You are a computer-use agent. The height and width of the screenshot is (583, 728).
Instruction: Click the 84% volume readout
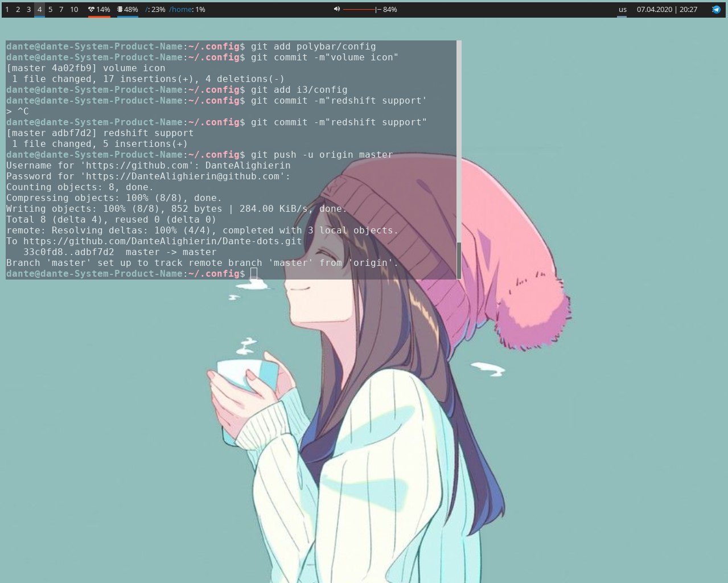[390, 10]
